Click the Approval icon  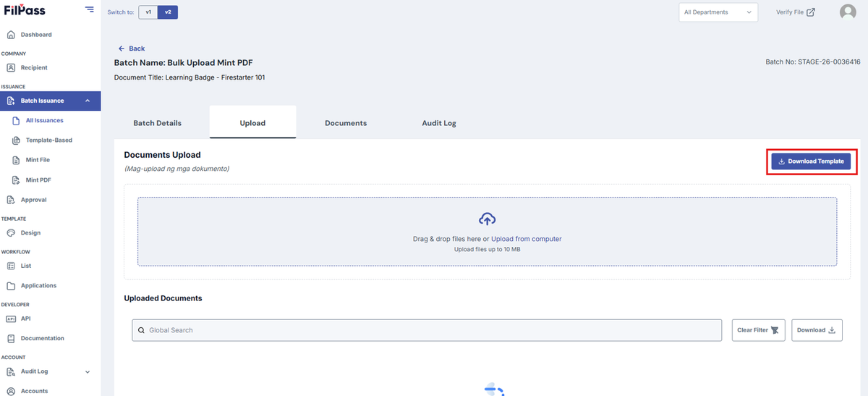pyautogui.click(x=11, y=200)
